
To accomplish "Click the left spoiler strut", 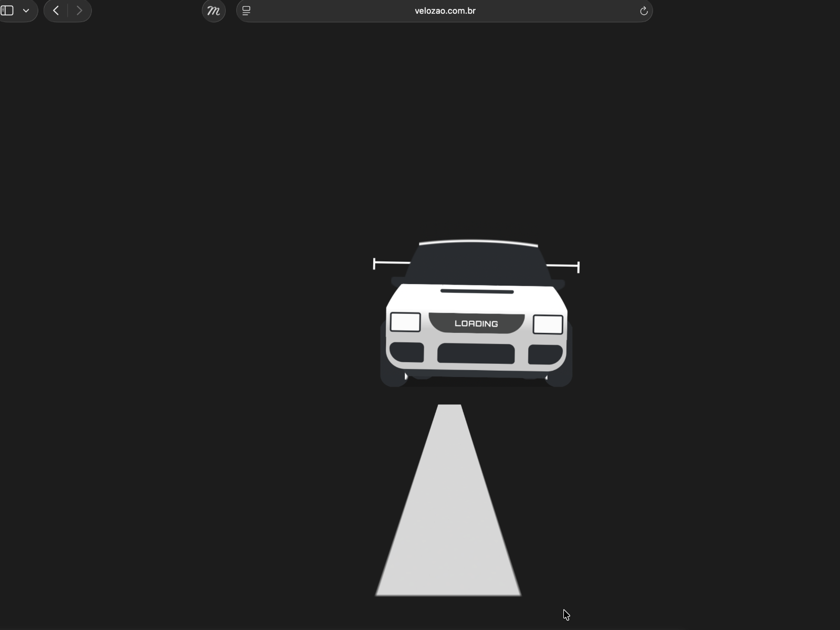I will pos(391,262).
